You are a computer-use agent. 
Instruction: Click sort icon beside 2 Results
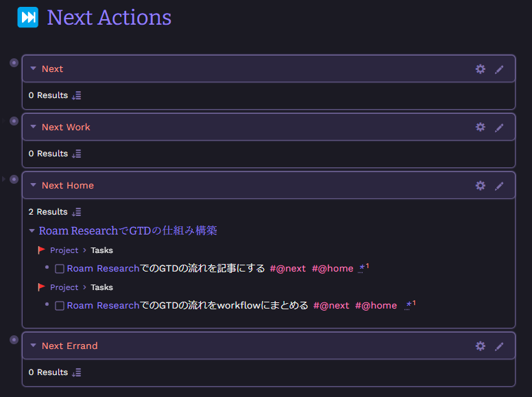77,212
